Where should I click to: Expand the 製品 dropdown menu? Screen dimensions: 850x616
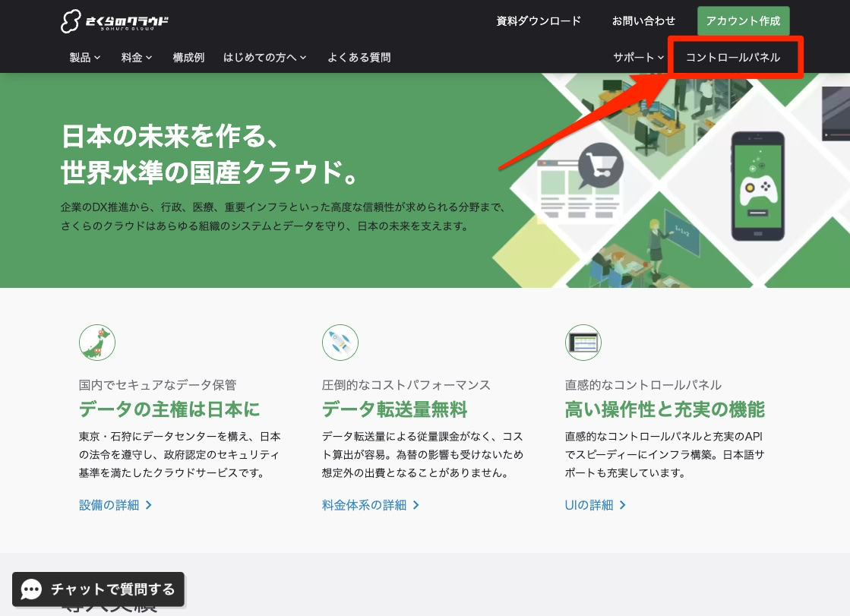85,58
